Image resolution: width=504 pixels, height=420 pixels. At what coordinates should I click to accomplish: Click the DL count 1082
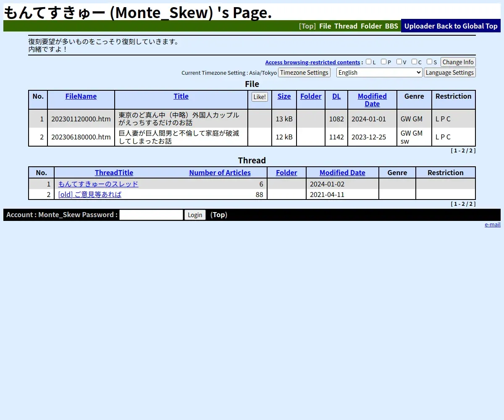coord(336,119)
